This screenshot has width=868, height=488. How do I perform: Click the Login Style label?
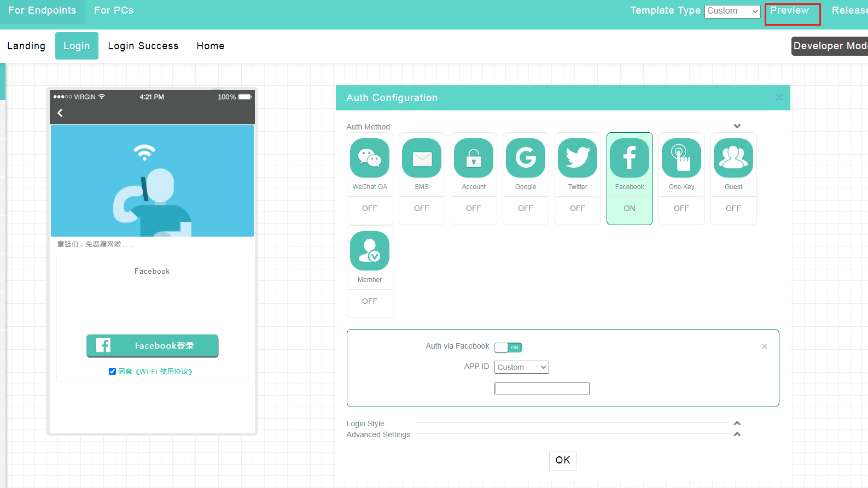click(x=365, y=424)
